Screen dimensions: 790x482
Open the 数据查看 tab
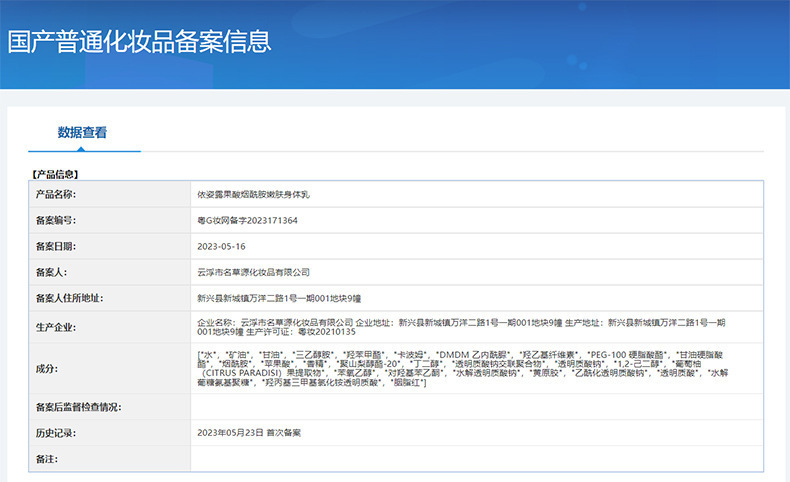(82, 132)
